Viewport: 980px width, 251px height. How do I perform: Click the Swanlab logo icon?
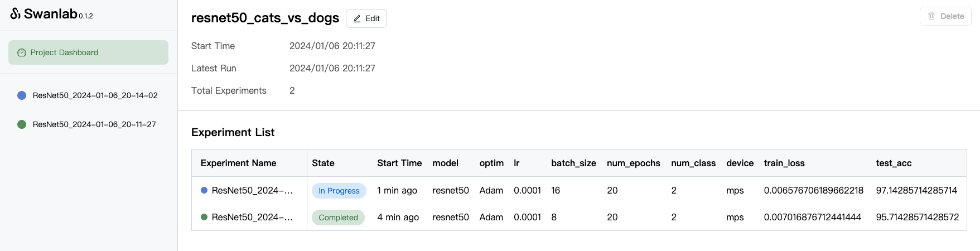16,13
